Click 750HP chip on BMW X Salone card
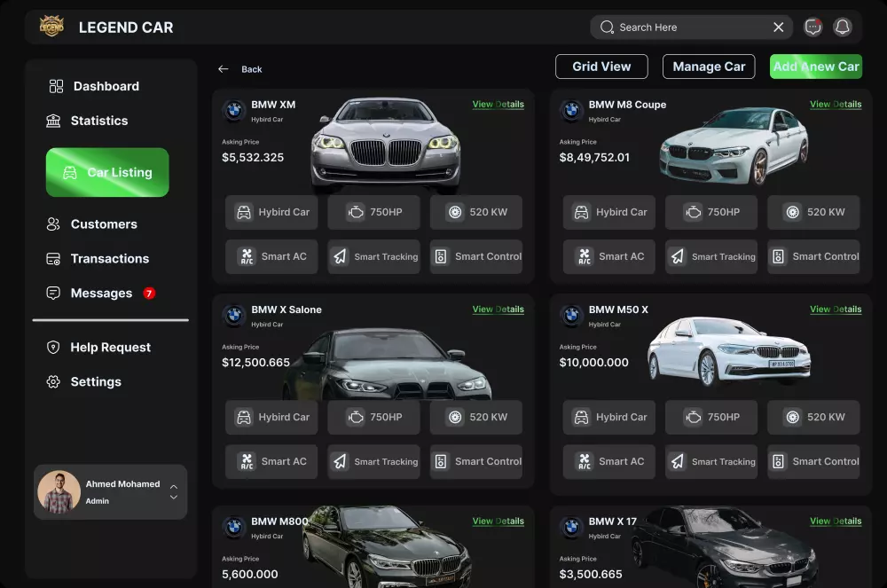 [374, 417]
